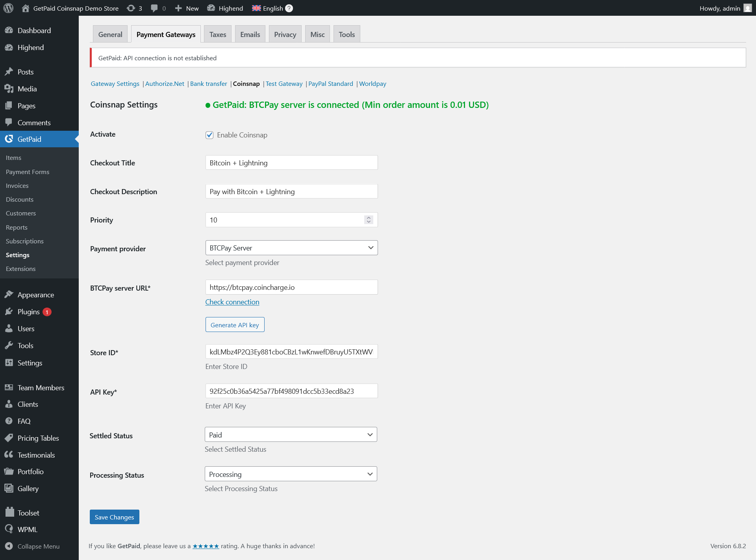Open Test Gateway settings link
The height and width of the screenshot is (560, 756).
(x=284, y=83)
